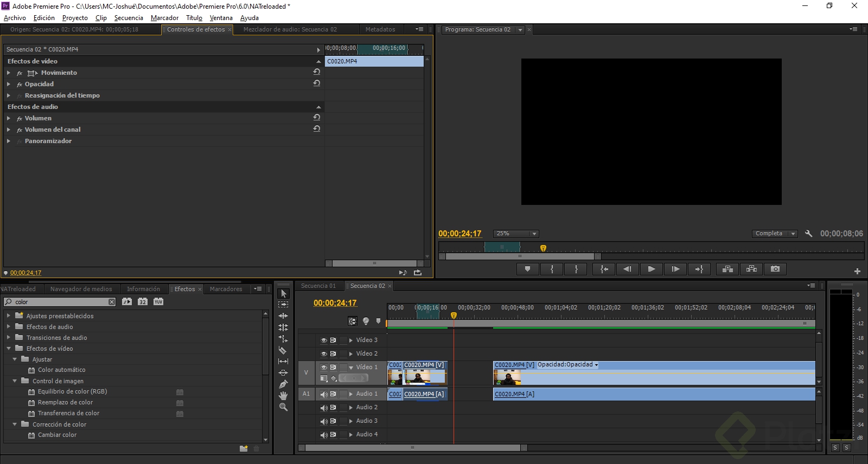Open the Completa playback resolution dropdown
868x464 pixels.
pyautogui.click(x=793, y=234)
